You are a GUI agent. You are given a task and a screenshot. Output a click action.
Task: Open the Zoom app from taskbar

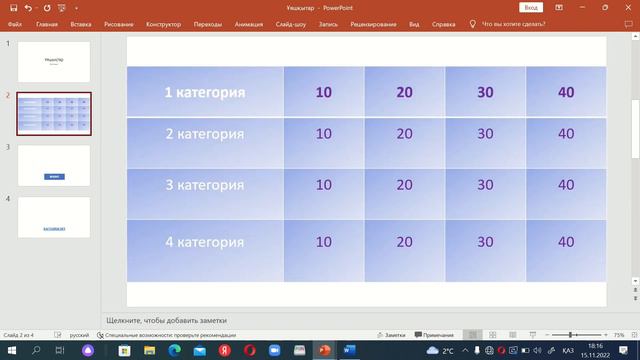pos(274,350)
